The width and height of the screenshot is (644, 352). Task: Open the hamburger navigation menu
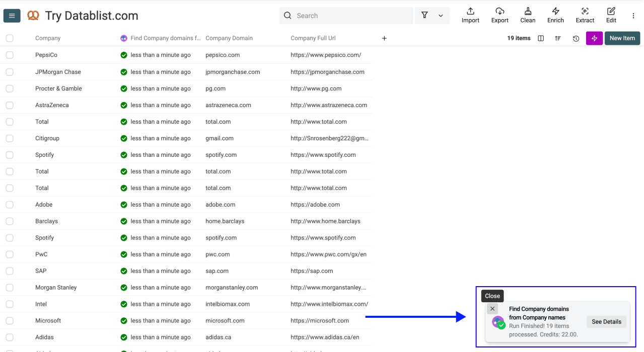tap(12, 16)
